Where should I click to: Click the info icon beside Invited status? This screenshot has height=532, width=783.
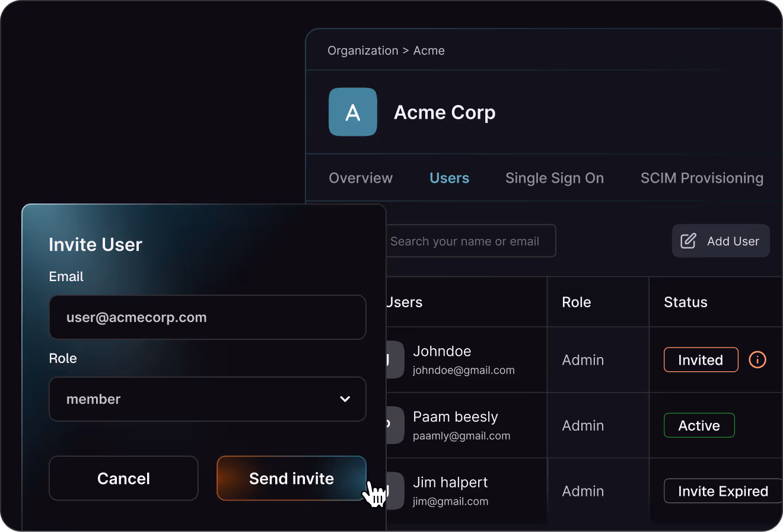[757, 359]
